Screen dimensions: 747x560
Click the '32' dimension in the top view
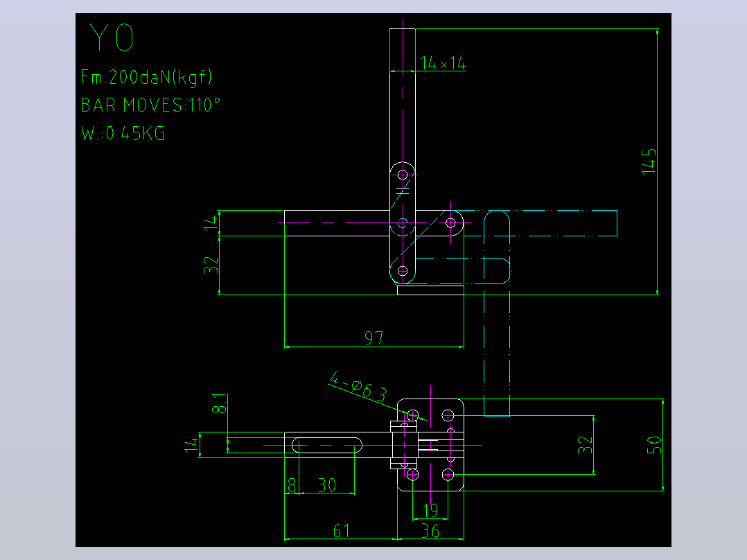pyautogui.click(x=585, y=445)
